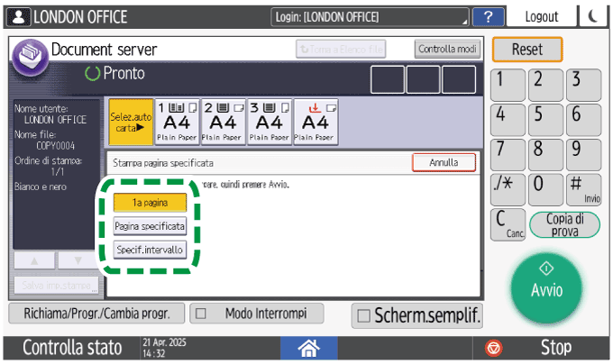This screenshot has width=613, height=364.
Task: Tap keypad number 9
Action: 583,155
